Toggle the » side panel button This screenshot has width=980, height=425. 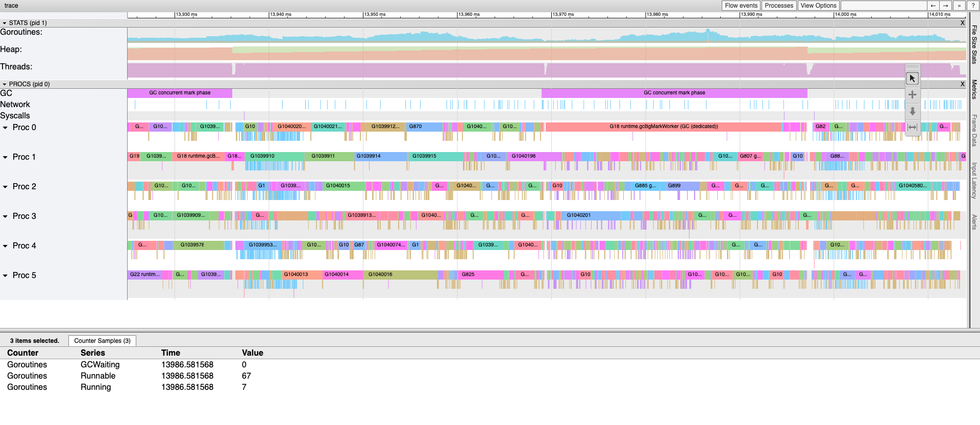click(959, 6)
